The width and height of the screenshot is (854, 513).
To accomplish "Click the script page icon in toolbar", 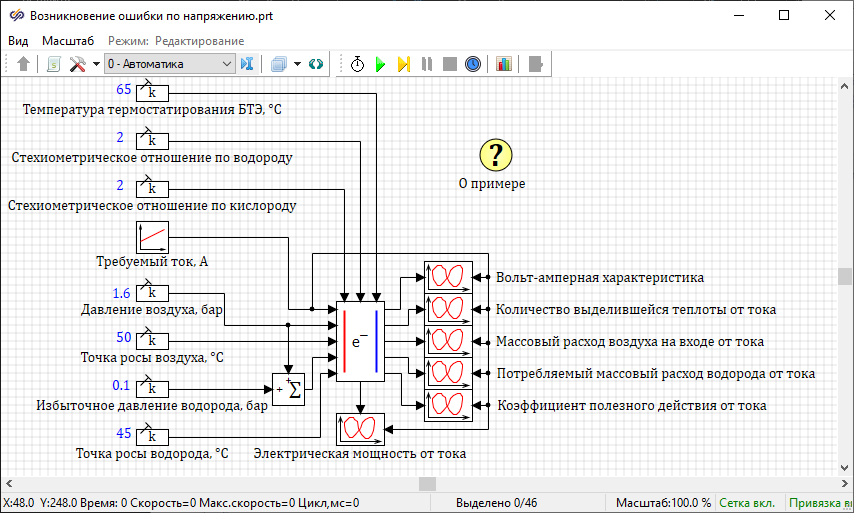I will pyautogui.click(x=53, y=64).
